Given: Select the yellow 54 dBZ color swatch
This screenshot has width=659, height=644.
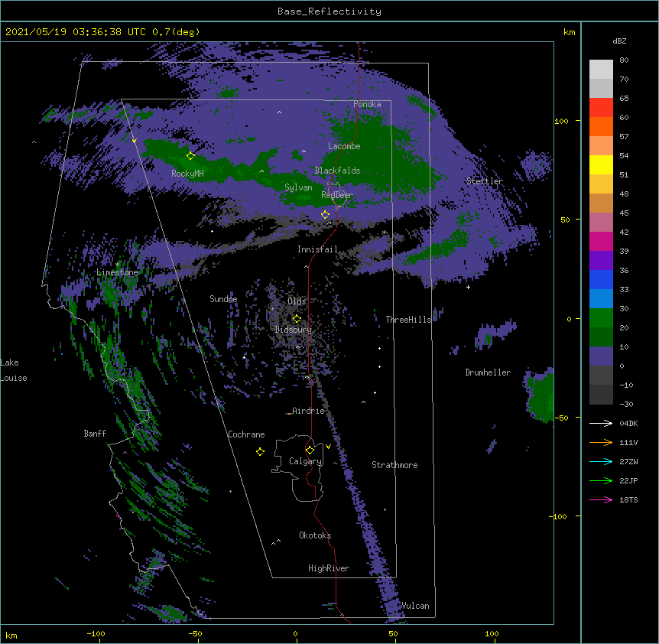Looking at the screenshot, I should (601, 164).
